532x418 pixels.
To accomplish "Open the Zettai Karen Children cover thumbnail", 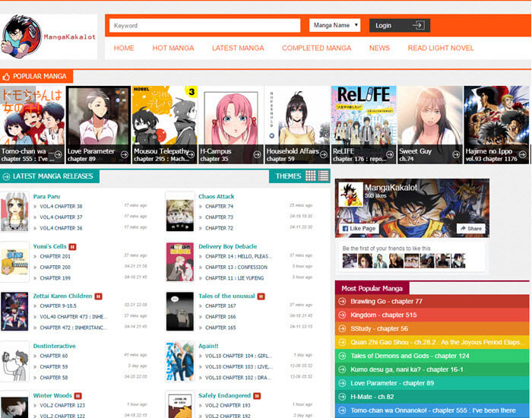I will [x=14, y=312].
